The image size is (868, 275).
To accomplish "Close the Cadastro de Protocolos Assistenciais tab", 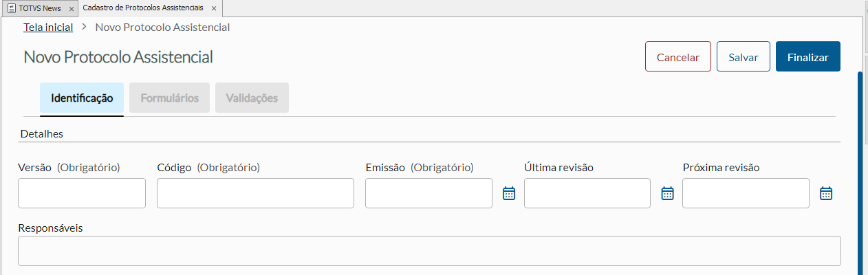I will coord(214,9).
